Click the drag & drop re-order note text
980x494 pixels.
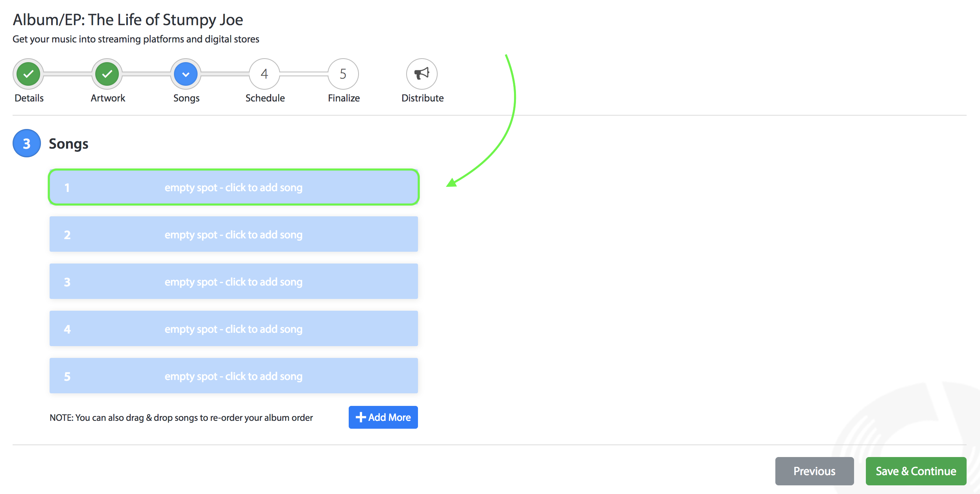[x=181, y=418]
